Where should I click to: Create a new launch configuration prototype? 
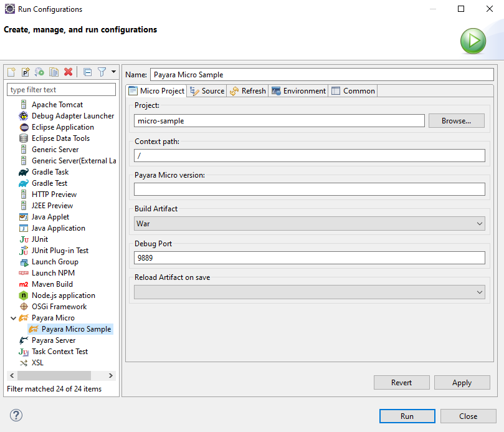(25, 72)
